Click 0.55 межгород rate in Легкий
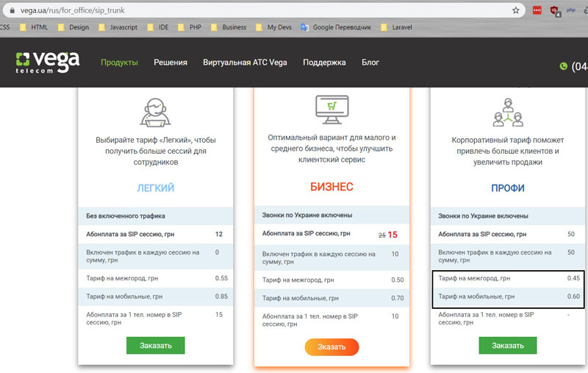 [221, 278]
